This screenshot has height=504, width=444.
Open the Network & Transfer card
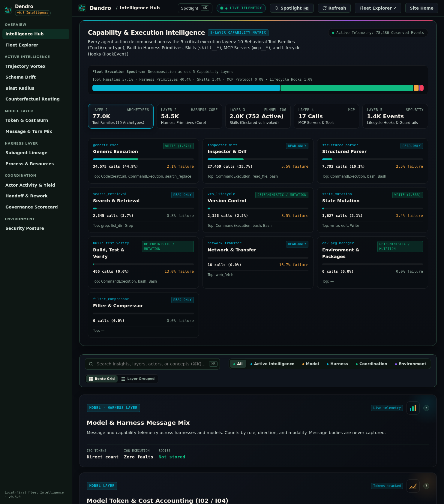[x=258, y=262]
